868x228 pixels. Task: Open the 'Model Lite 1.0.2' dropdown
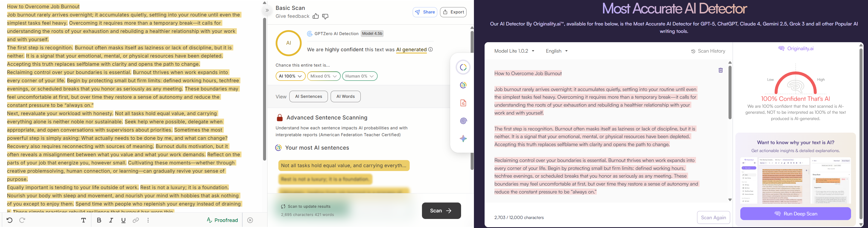514,51
